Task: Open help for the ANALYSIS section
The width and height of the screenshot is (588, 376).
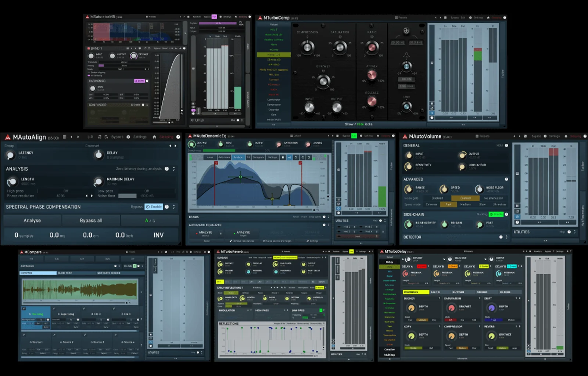Action: [x=167, y=169]
